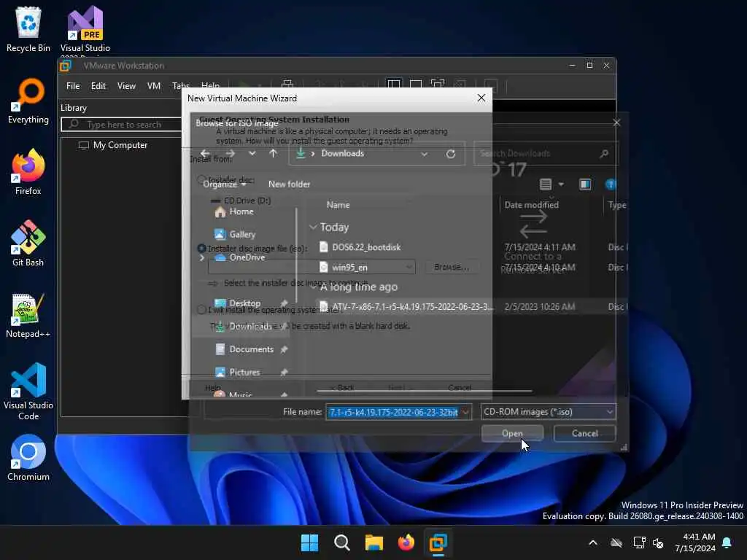Collapse the Today group
The width and height of the screenshot is (747, 560).
pos(313,227)
